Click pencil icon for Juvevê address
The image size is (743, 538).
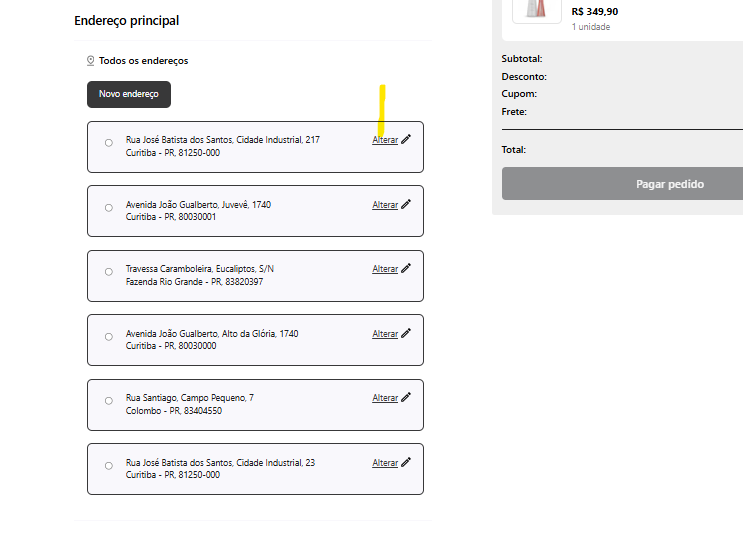point(406,204)
